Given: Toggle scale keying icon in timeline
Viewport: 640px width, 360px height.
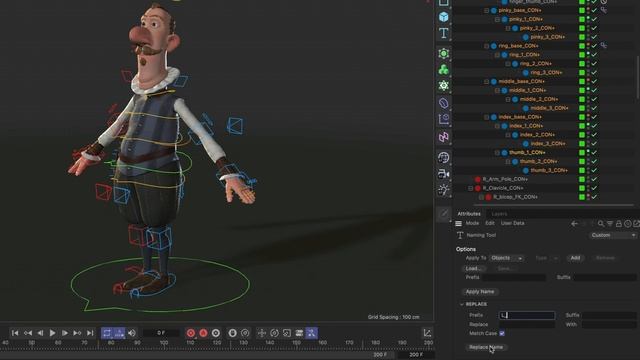Looking at the screenshot, I should [x=287, y=333].
